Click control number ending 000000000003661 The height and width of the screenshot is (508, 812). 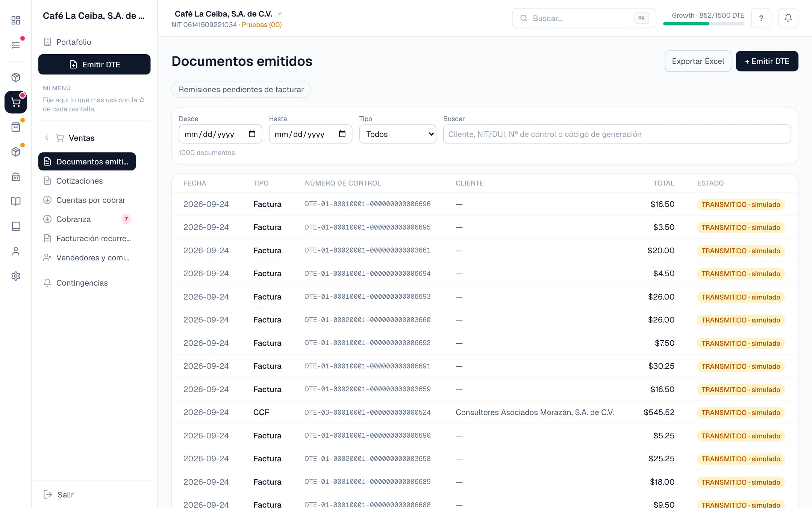pos(368,250)
